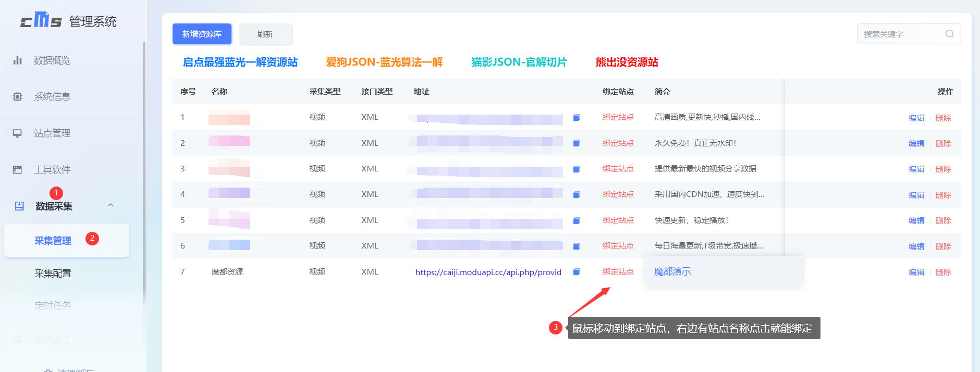Click the search magnifier icon

(x=949, y=34)
